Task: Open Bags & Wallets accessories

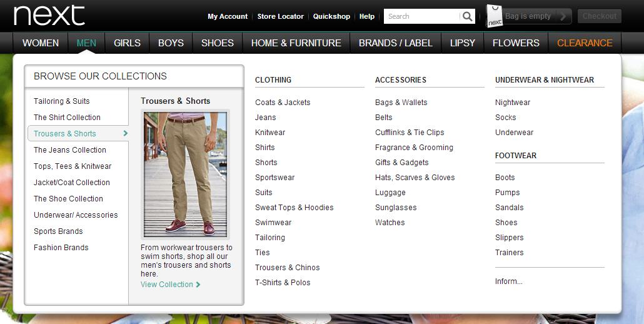Action: [401, 102]
